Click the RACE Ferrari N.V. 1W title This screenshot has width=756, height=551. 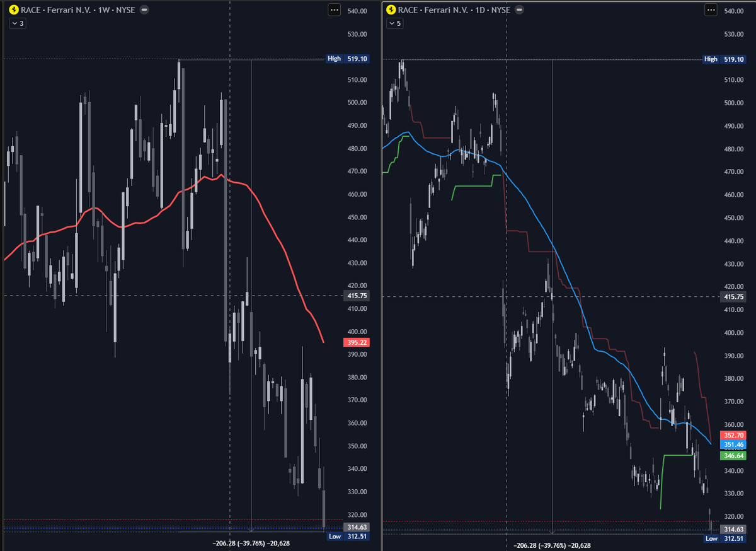click(x=79, y=10)
